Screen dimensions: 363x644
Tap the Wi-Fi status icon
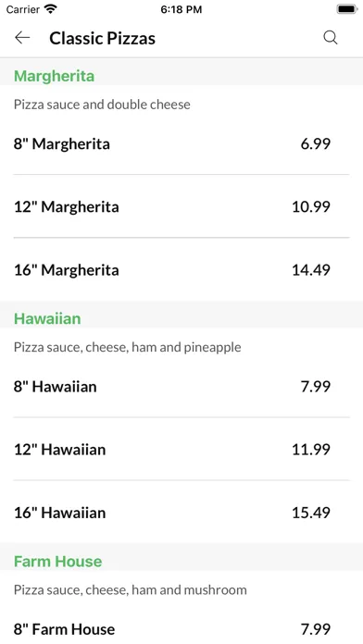[x=51, y=9]
